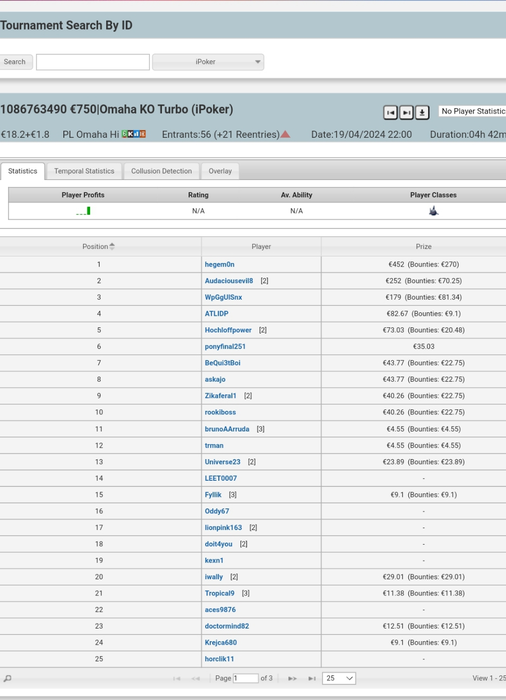Go to next results page icon
The image size is (506, 700).
[292, 678]
